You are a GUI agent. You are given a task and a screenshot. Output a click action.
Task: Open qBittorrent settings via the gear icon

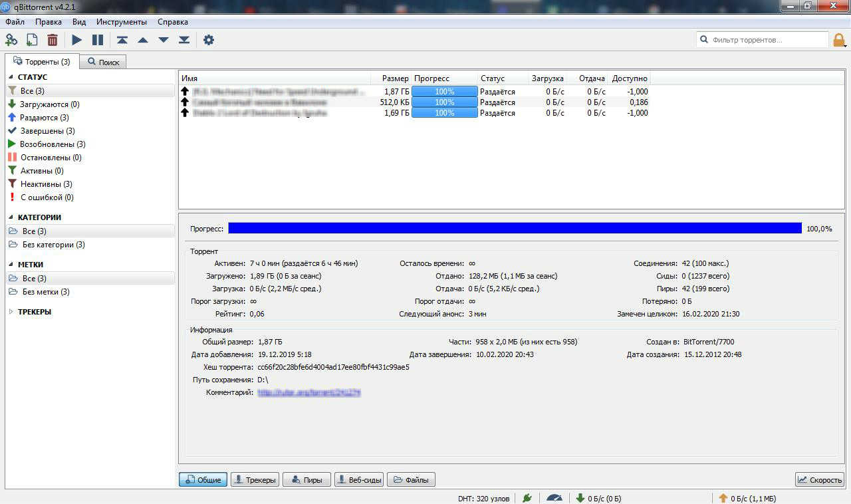[x=209, y=40]
